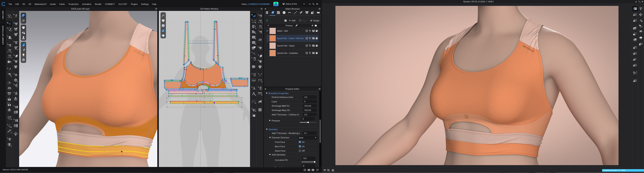Open the Materials/UV menu
Screen dimensions: 644x173
[x=40, y=4]
